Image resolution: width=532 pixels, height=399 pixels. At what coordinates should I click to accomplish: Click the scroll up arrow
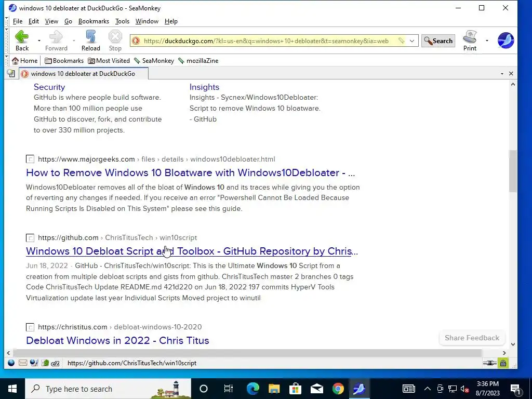[513, 85]
